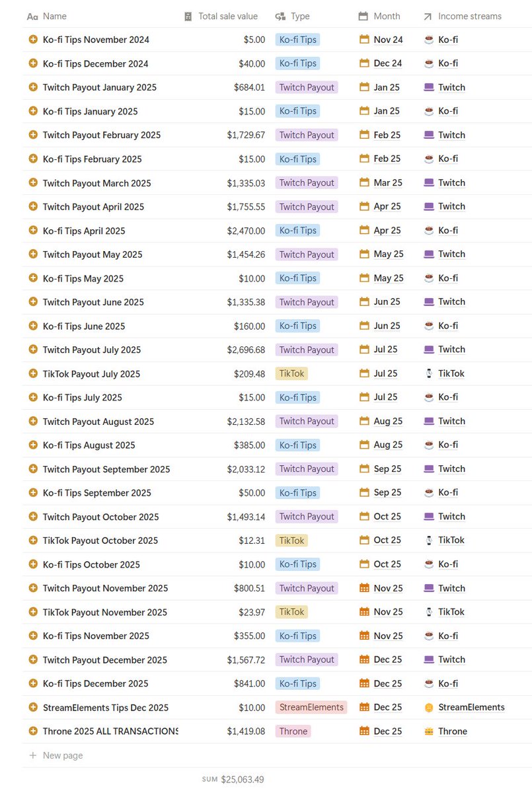Viewport: 532px width, 793px height.
Task: Click the TikTok icon in TikTok Payout July 2025 row
Action: (x=430, y=373)
